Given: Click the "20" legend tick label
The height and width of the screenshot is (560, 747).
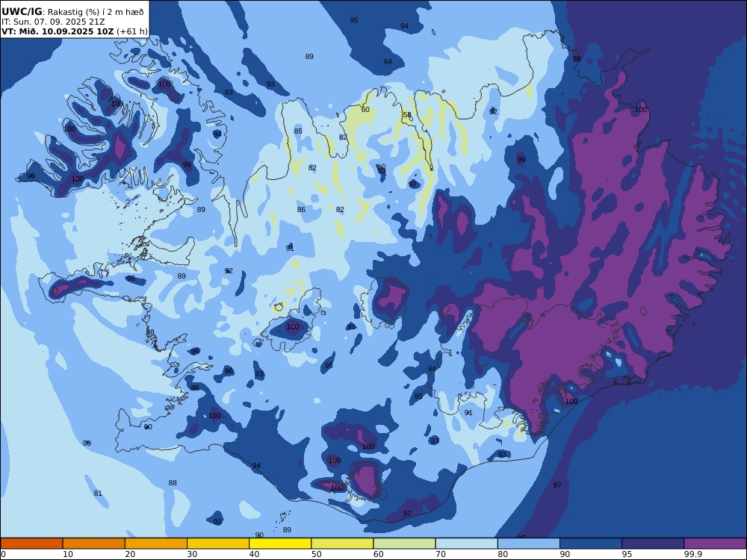Looking at the screenshot, I should (130, 554).
